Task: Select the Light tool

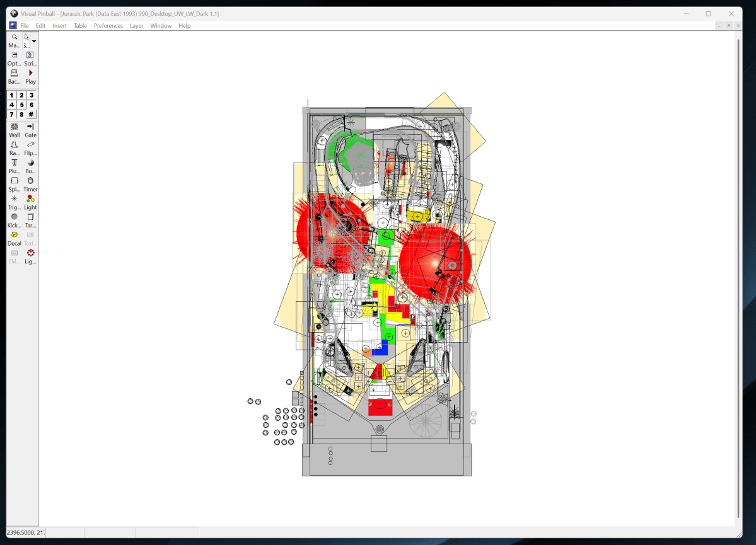Action: tap(30, 202)
